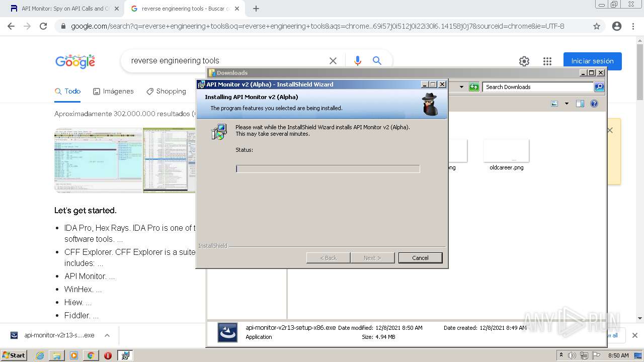
Task: Click the spy mascot icon in wizard header
Action: 430,104
